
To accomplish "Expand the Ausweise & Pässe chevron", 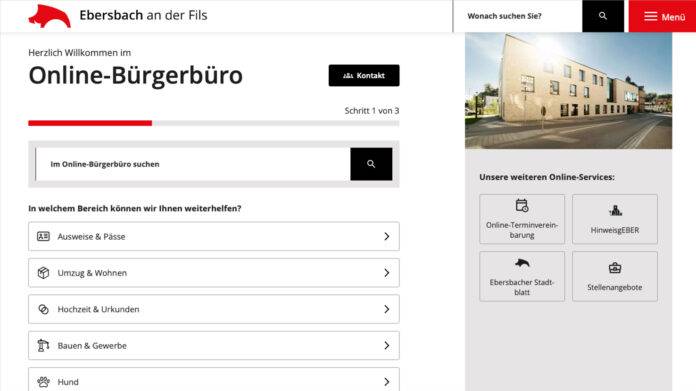I will (387, 237).
